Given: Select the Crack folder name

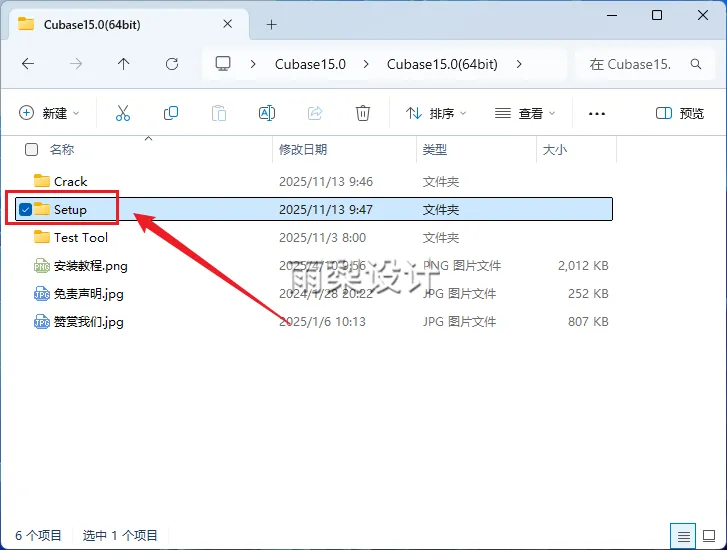Looking at the screenshot, I should [70, 181].
